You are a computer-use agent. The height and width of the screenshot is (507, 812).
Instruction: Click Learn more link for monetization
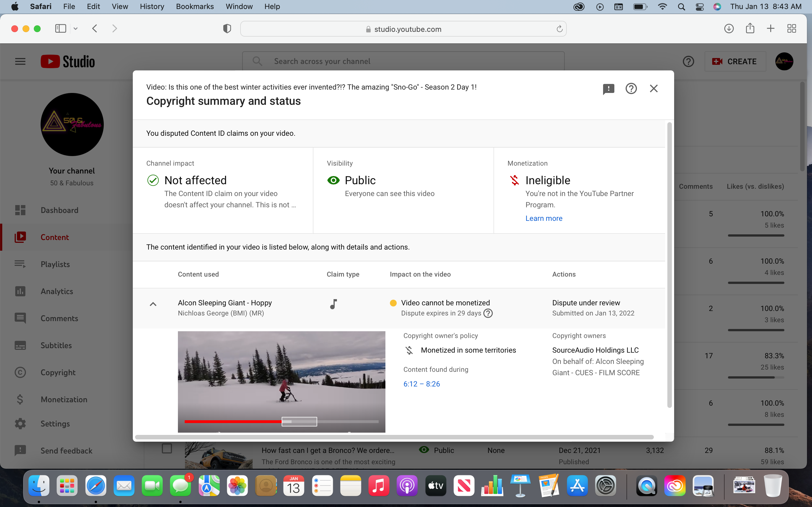pos(543,218)
